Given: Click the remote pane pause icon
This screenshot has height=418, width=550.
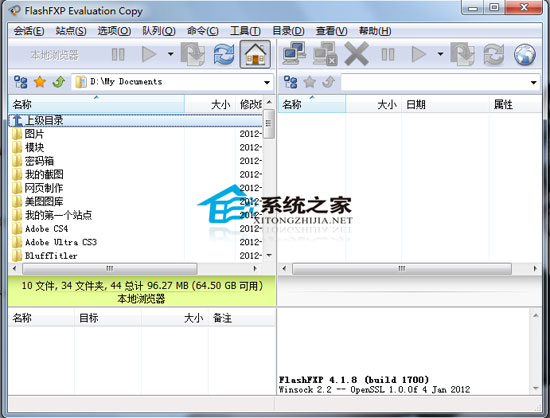Looking at the screenshot, I should [x=388, y=55].
